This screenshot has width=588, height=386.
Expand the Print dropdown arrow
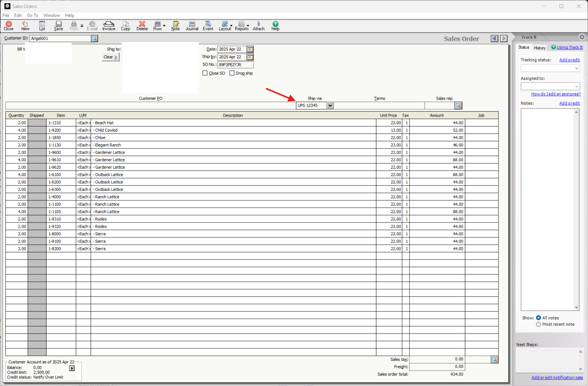(82, 26)
